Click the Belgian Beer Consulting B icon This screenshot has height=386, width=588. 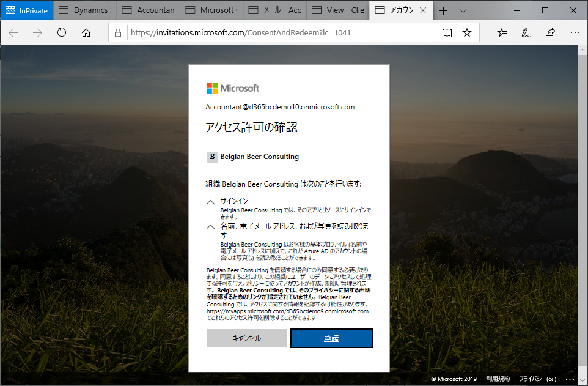(x=212, y=157)
